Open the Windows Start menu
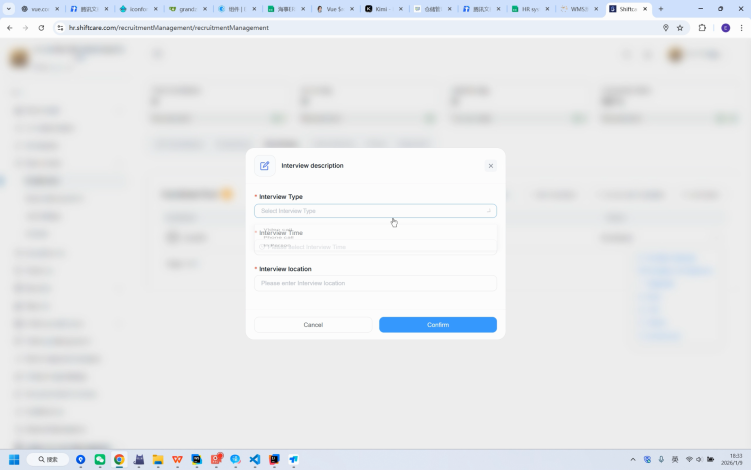Image resolution: width=751 pixels, height=470 pixels. tap(14, 459)
